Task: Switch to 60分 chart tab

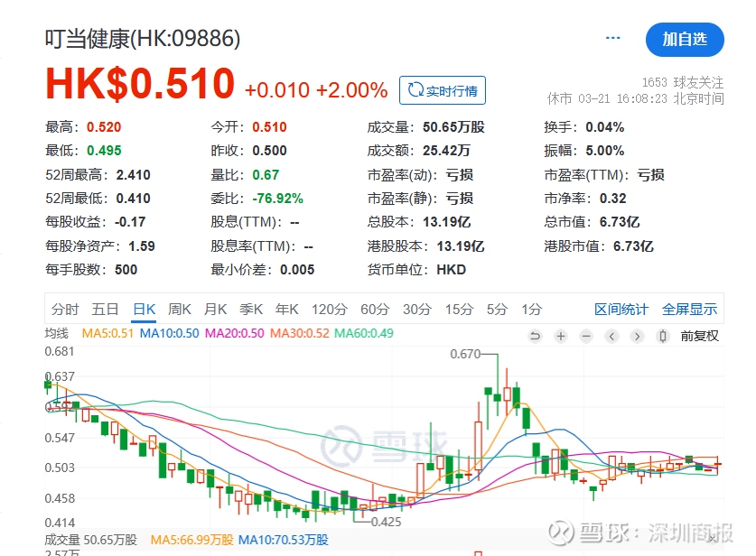Action: tap(375, 309)
